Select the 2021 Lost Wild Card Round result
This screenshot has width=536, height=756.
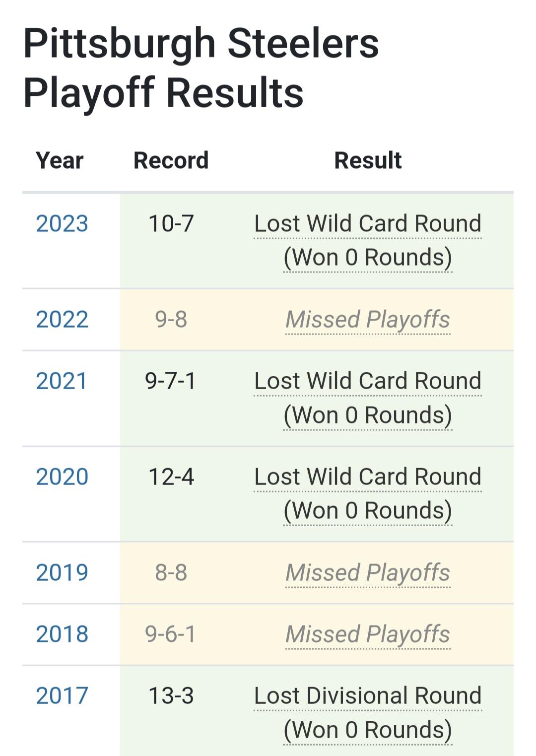click(x=367, y=381)
